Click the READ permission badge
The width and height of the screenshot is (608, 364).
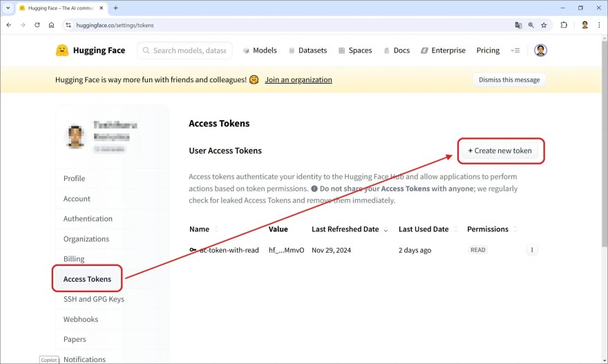[x=477, y=250]
